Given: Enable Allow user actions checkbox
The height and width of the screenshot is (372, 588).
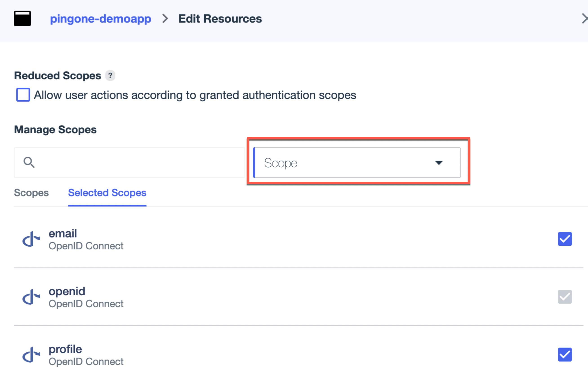Looking at the screenshot, I should coord(23,95).
